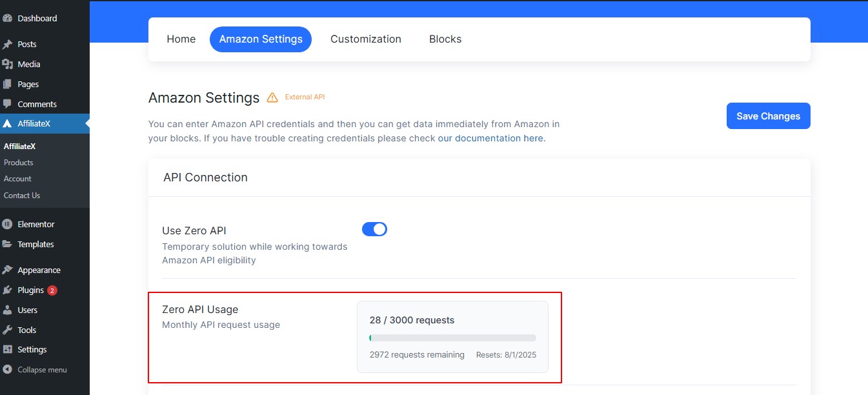Screen dimensions: 868x395
Task: Click the Elementor sidebar icon
Action: point(9,224)
